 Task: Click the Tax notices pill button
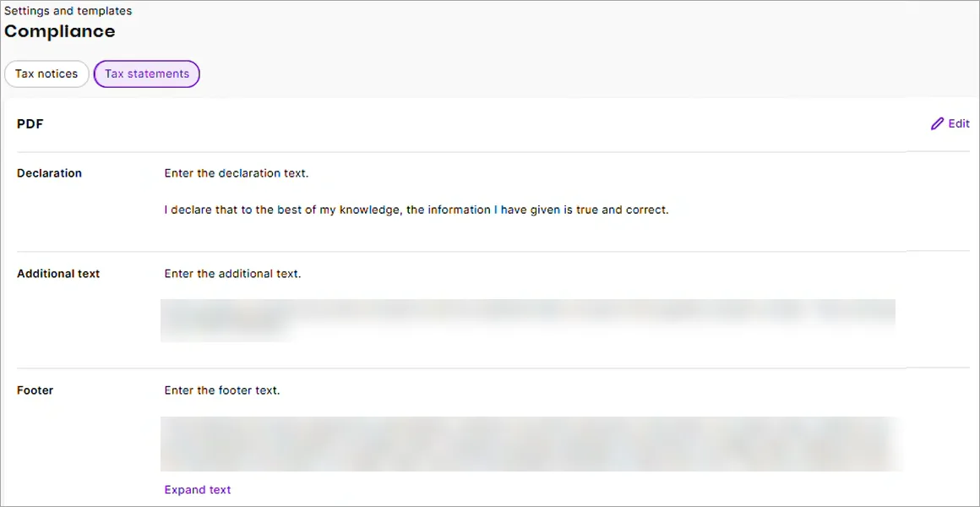[x=46, y=74]
